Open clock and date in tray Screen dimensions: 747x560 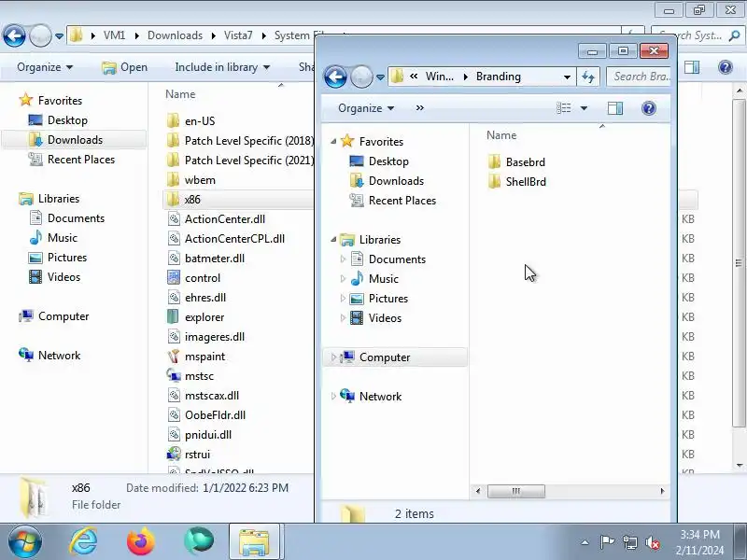[699, 542]
